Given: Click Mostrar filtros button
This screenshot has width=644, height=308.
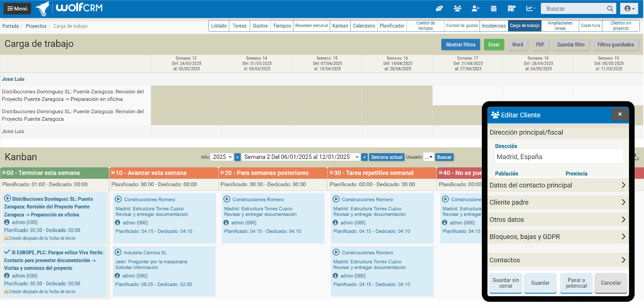Looking at the screenshot, I should 460,45.
